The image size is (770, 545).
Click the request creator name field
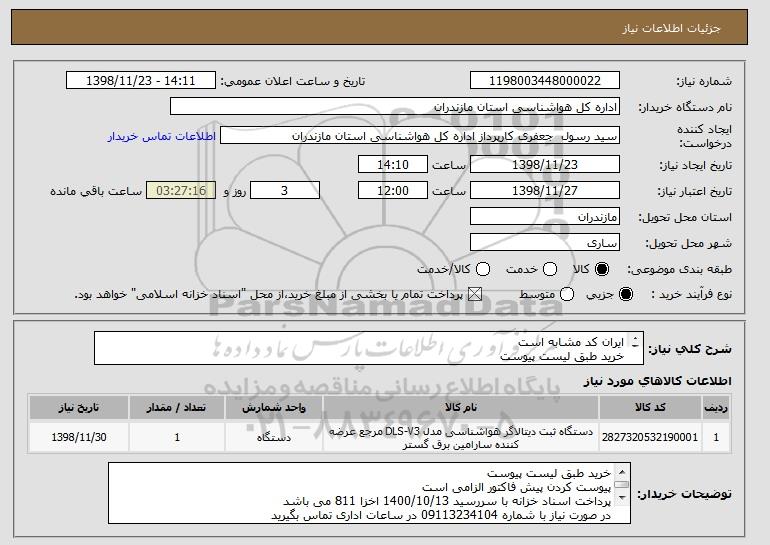click(x=420, y=136)
